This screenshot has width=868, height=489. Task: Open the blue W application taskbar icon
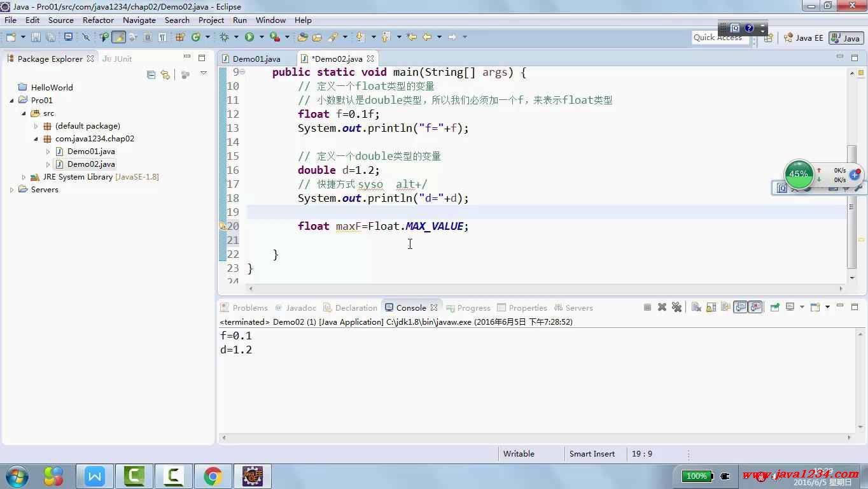(95, 476)
